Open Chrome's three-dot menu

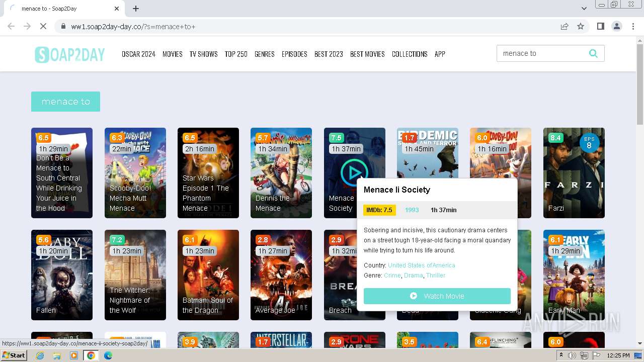(633, 26)
